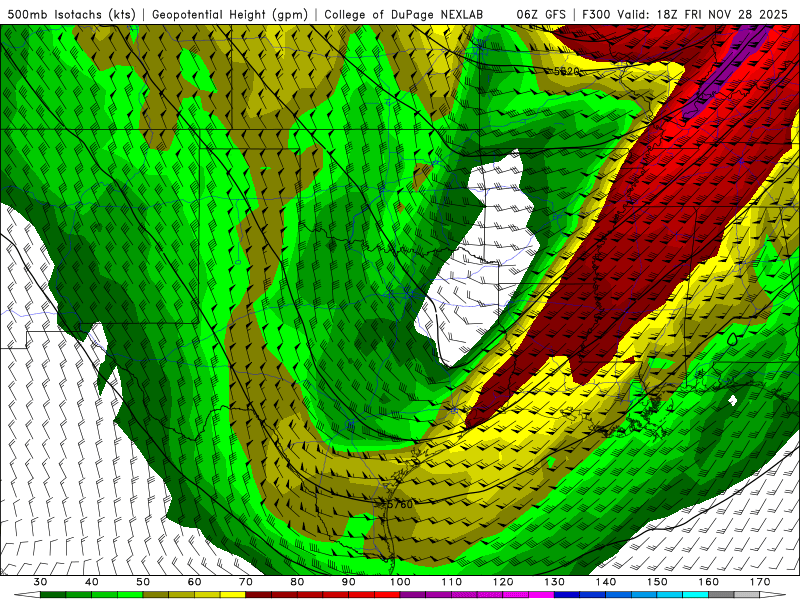Click the 110 value on the color scale
800x600 pixels.
click(x=452, y=582)
